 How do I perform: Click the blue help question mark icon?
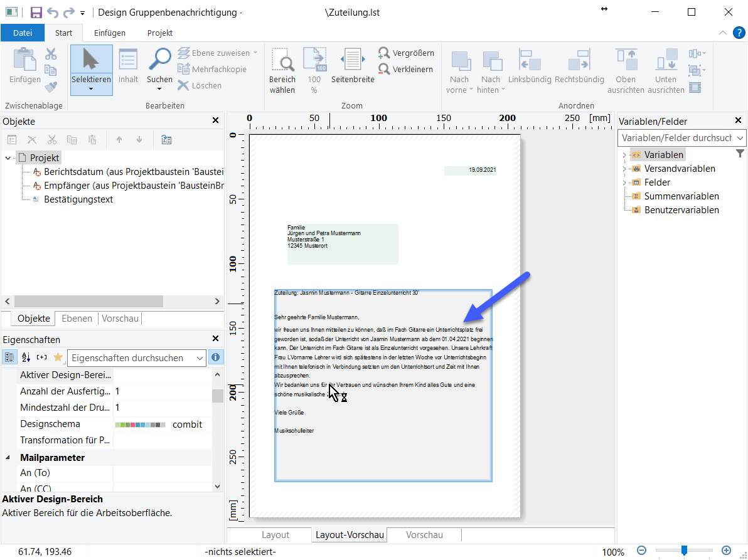coord(739,33)
